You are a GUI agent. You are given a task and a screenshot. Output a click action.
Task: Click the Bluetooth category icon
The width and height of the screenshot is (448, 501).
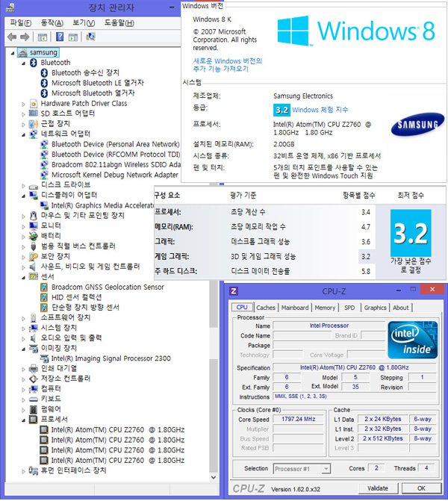tap(34, 63)
